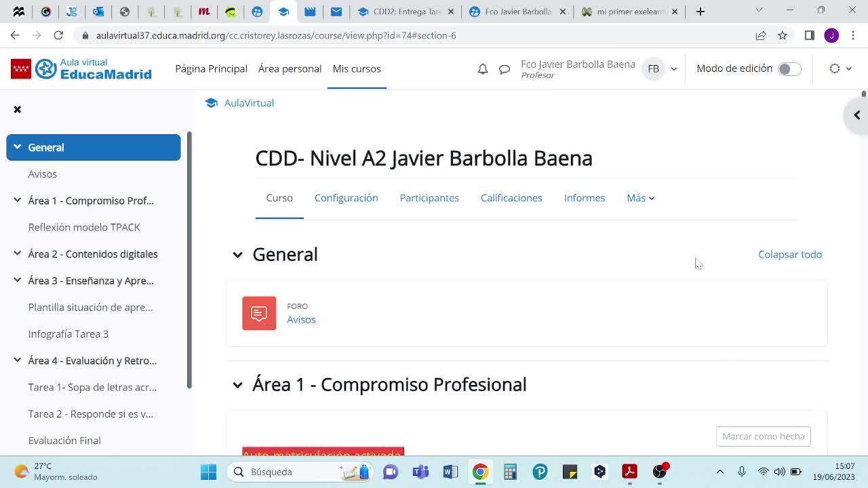868x488 pixels.
Task: Open the Informes tab
Action: 585,198
